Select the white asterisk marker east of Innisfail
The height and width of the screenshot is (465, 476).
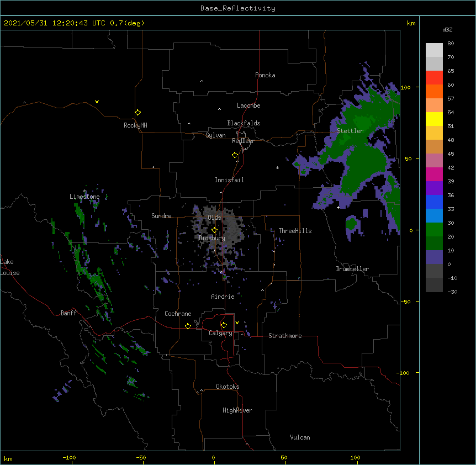277,168
